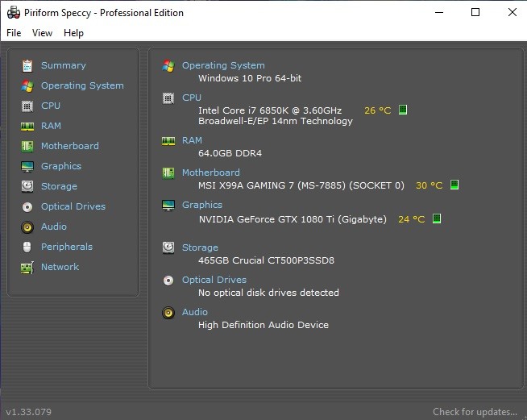Screen dimensions: 527x420
Task: Maximize the Speccy window
Action: tap(475, 12)
